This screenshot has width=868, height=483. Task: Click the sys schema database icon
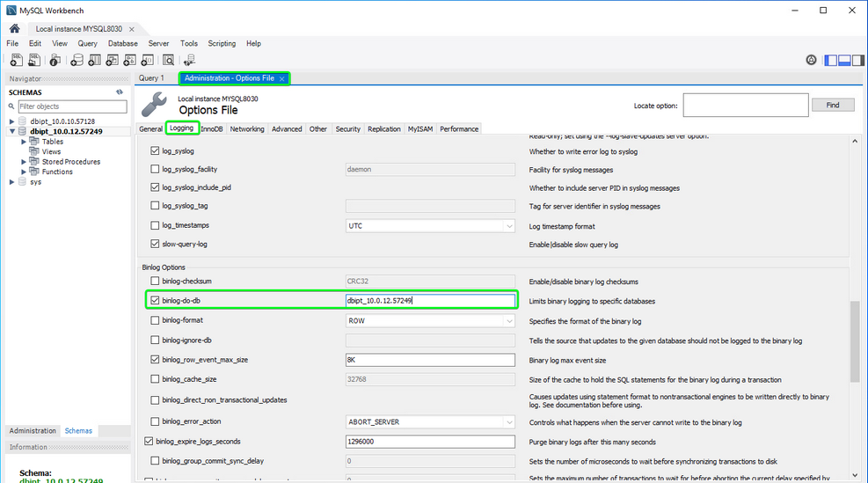(x=23, y=182)
